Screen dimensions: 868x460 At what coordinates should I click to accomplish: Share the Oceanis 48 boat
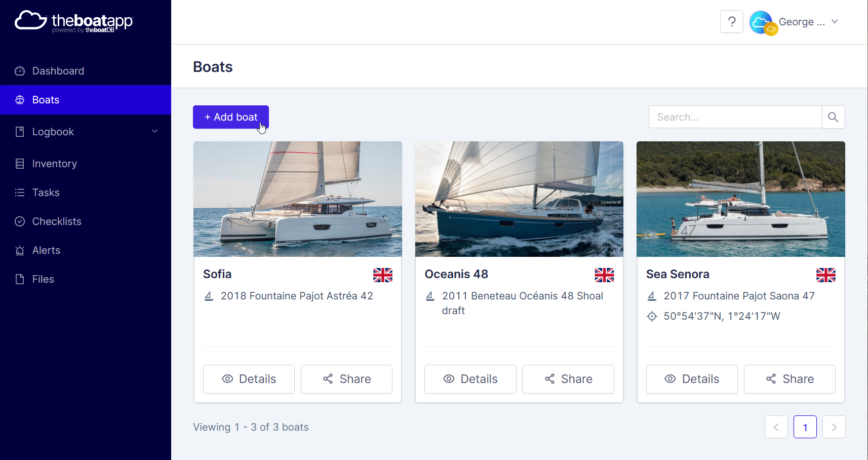[x=568, y=379]
